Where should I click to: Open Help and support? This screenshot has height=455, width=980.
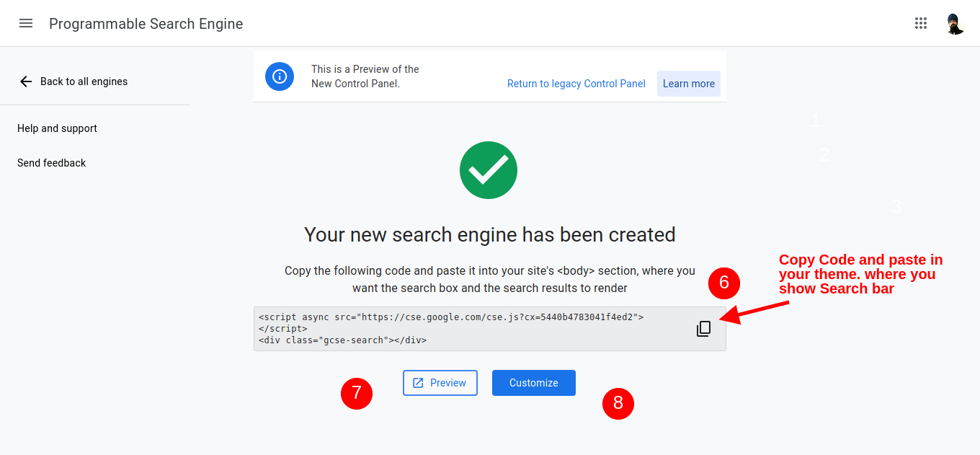[57, 128]
